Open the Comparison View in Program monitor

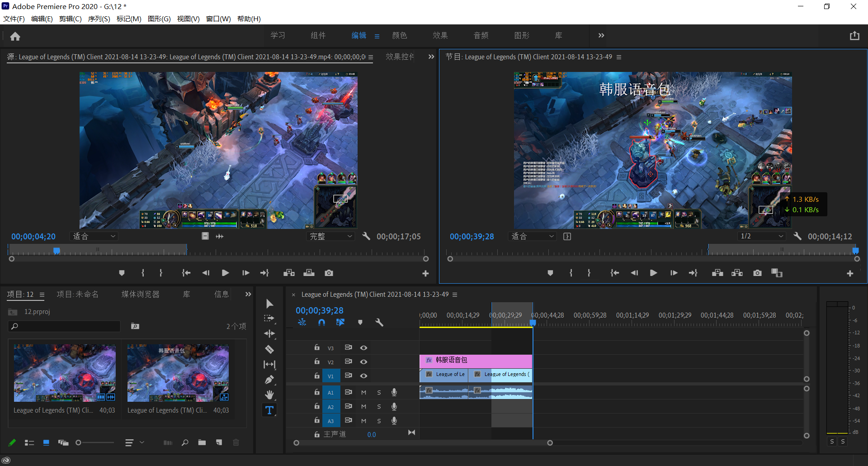tap(777, 273)
